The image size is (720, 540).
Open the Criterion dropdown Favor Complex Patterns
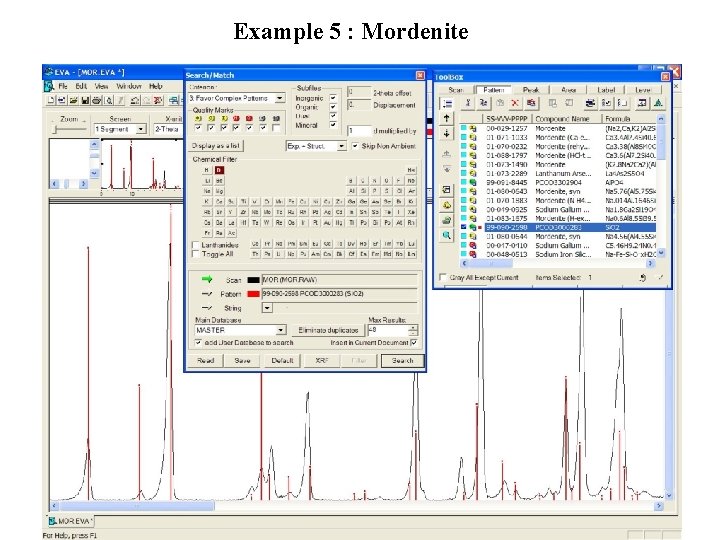click(280, 98)
